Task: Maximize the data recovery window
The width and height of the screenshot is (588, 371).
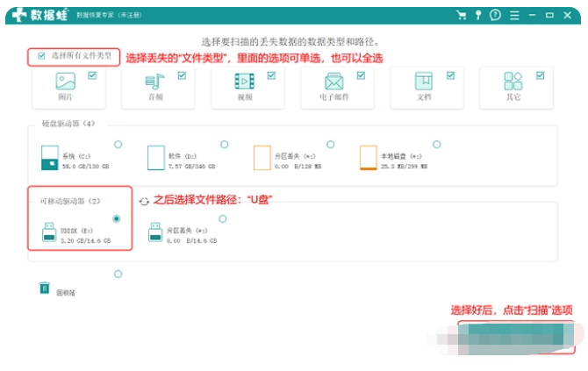Action: click(549, 15)
